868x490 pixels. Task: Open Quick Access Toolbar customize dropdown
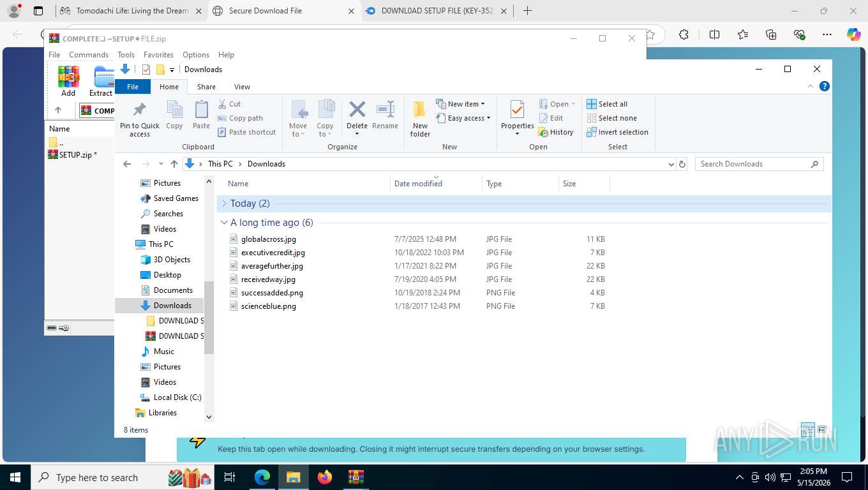click(172, 70)
